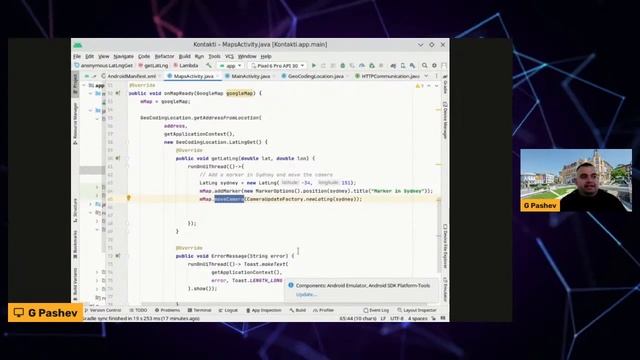Open the Run menu
Image resolution: width=640 pixels, height=360 pixels.
click(x=199, y=56)
